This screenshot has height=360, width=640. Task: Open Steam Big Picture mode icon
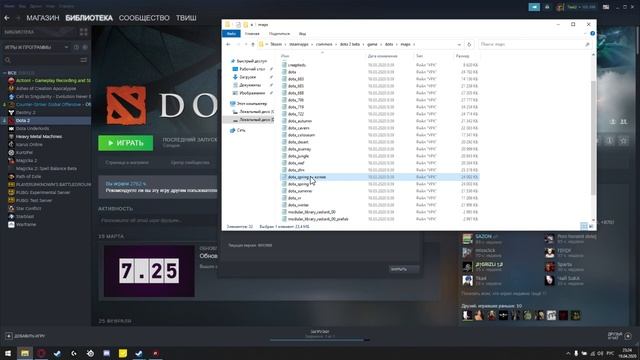606,7
